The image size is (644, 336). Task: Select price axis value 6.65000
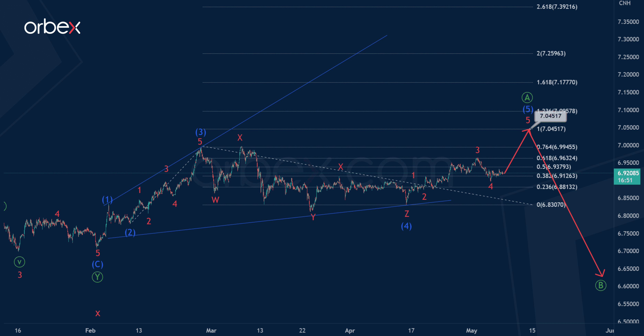pyautogui.click(x=628, y=269)
